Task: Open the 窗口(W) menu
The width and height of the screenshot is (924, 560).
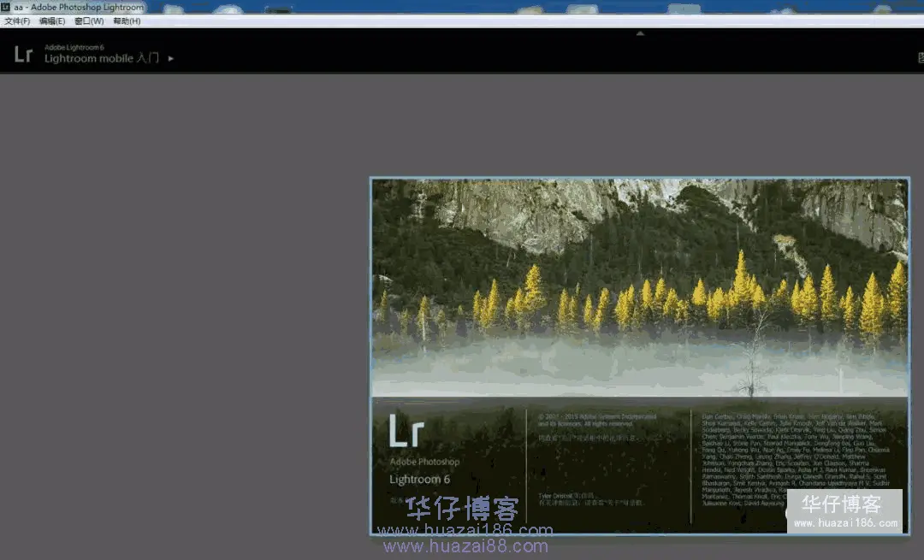Action: pyautogui.click(x=89, y=21)
